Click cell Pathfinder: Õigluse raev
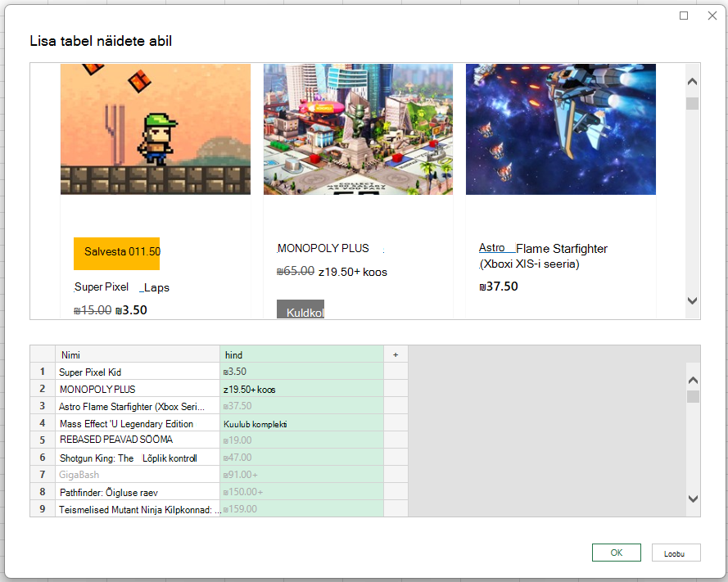This screenshot has width=728, height=582. [x=138, y=492]
